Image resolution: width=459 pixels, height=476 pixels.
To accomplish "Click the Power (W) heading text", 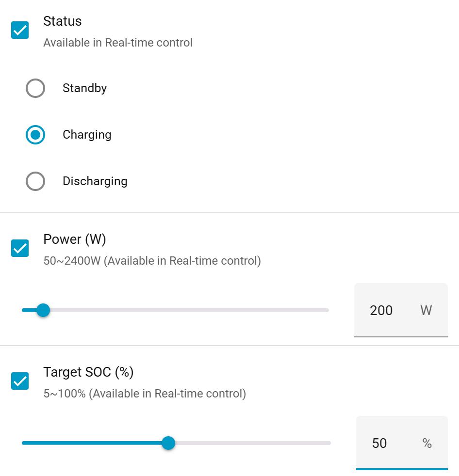I will tap(75, 239).
